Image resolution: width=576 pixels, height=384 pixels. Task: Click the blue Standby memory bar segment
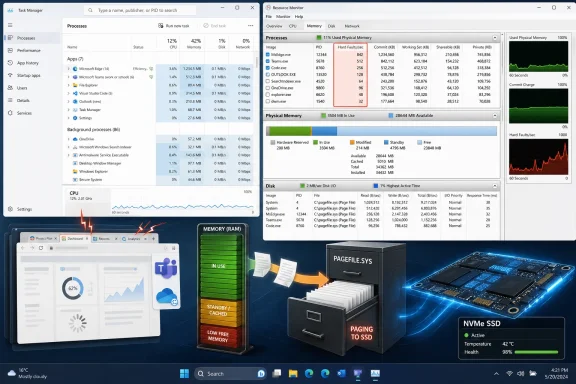[325, 131]
